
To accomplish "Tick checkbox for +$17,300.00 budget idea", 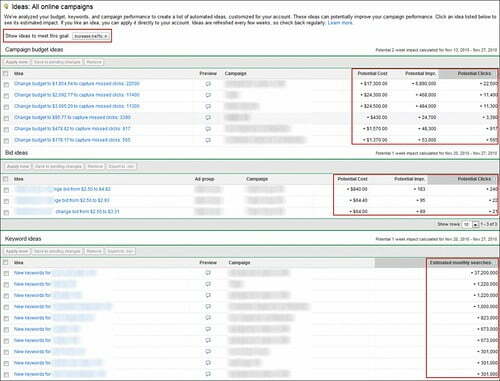I will click(6, 85).
